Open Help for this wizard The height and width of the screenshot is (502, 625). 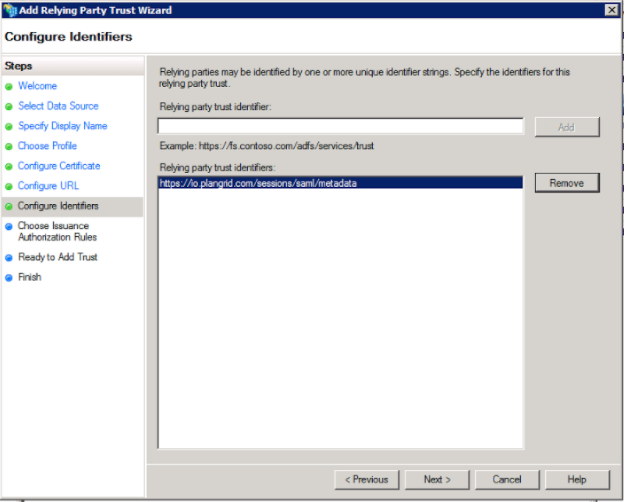coord(577,480)
